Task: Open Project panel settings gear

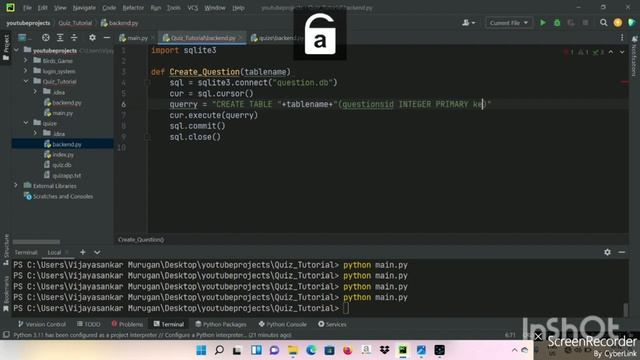Action: pyautogui.click(x=93, y=38)
